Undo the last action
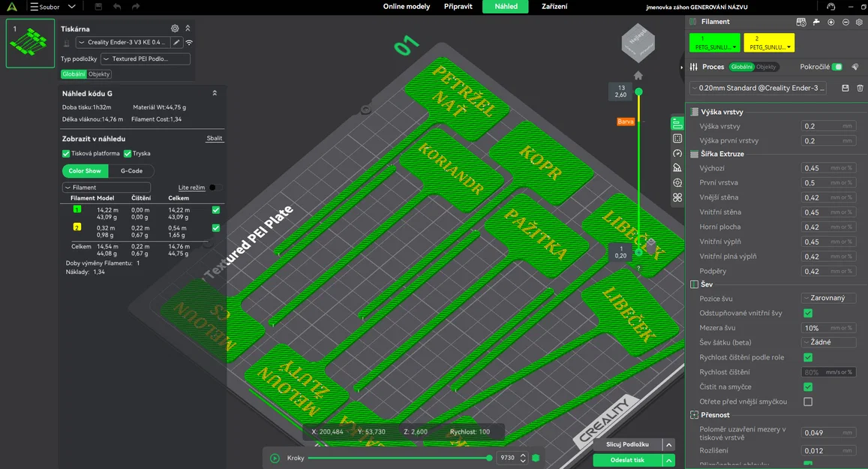Screen dimensions: 868x469 click(x=117, y=7)
